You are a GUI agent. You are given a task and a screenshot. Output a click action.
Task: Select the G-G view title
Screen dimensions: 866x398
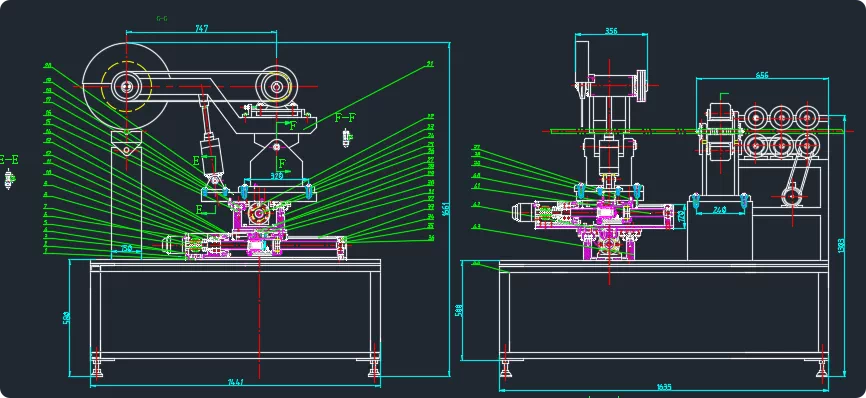(x=162, y=18)
